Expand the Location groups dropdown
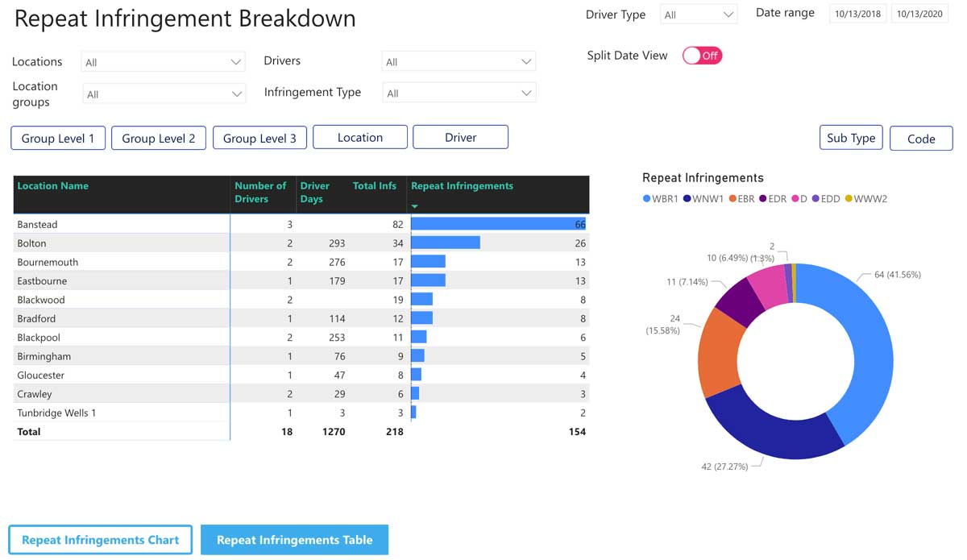The width and height of the screenshot is (967, 560). (x=164, y=94)
